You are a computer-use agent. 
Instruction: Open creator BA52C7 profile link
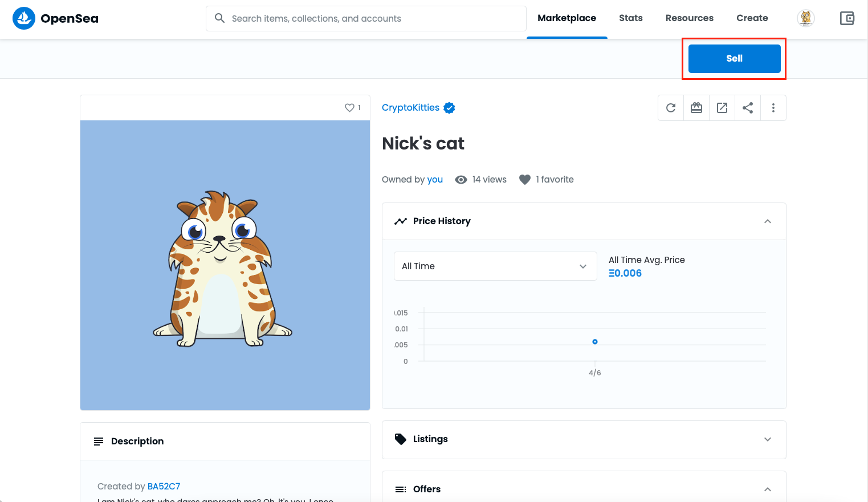point(164,487)
